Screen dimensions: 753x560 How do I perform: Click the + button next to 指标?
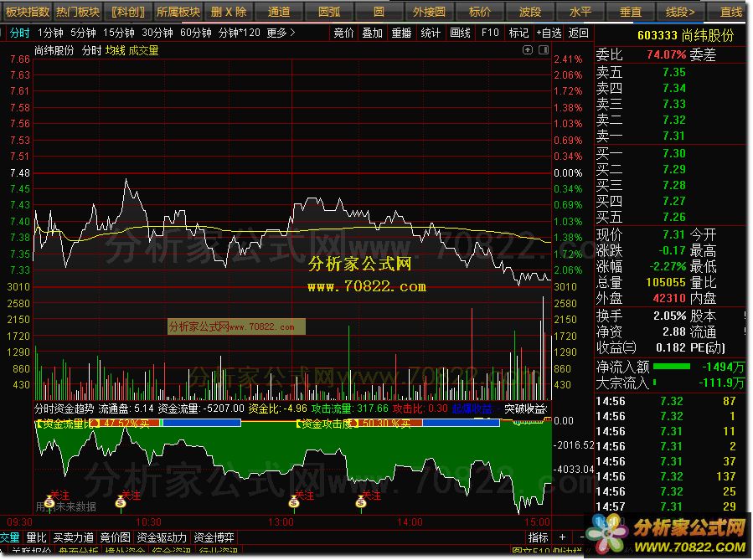click(563, 537)
